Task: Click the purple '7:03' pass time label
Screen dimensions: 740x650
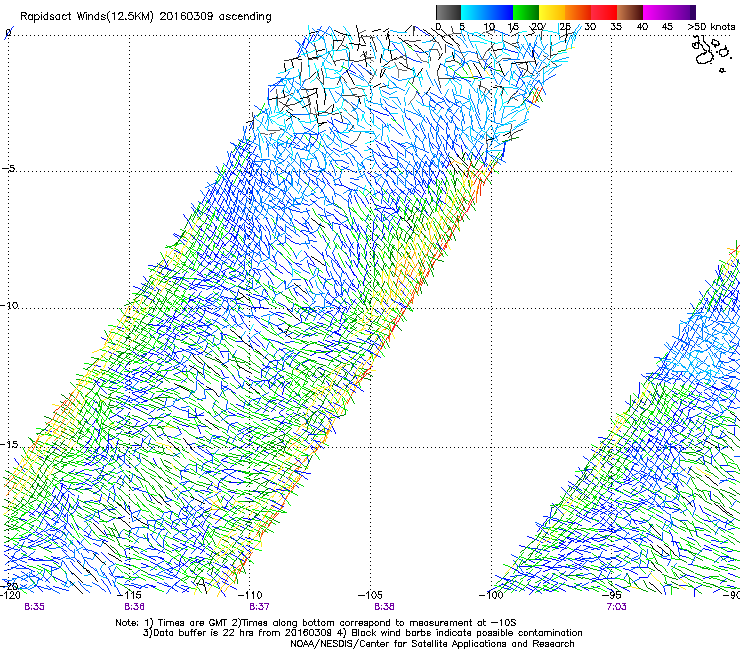Action: (x=616, y=607)
